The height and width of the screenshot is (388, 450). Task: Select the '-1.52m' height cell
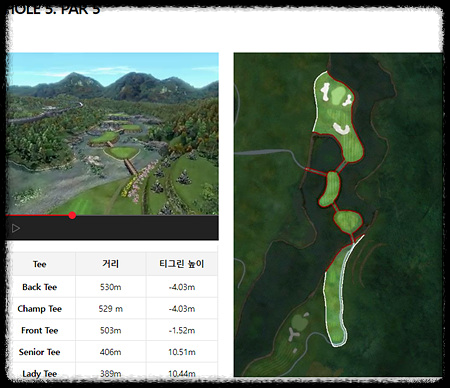tap(182, 330)
